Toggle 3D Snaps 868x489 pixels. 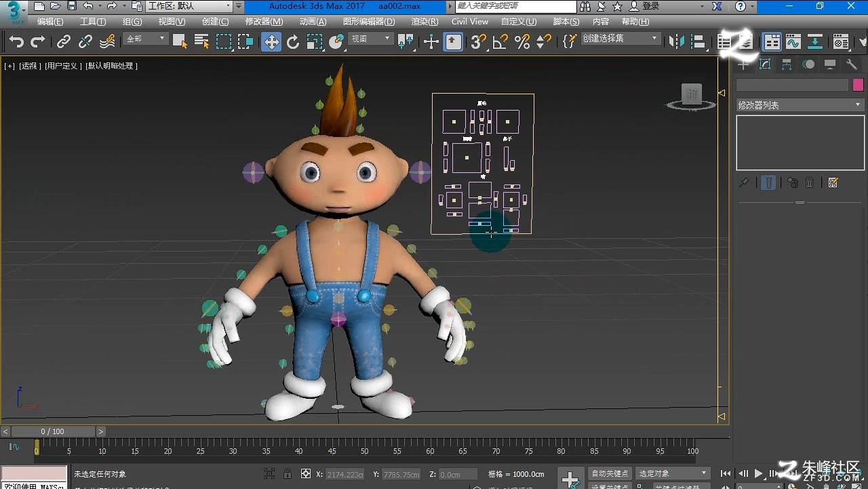point(479,42)
